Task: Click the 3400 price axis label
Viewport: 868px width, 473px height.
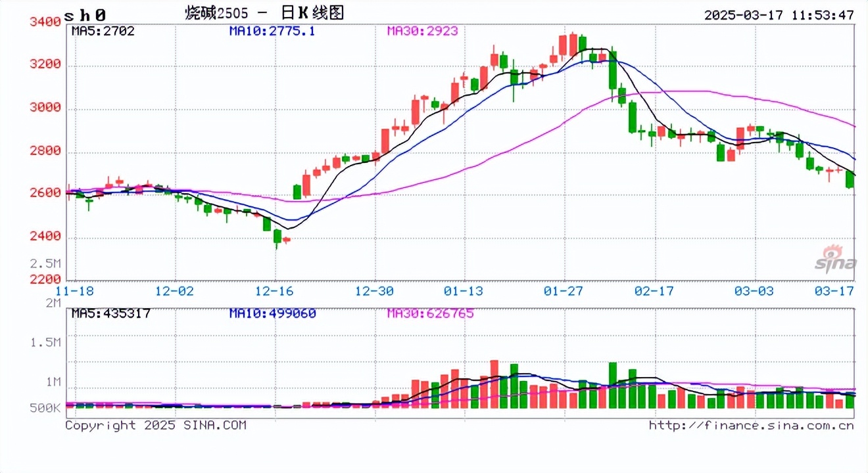Action: tap(45, 21)
